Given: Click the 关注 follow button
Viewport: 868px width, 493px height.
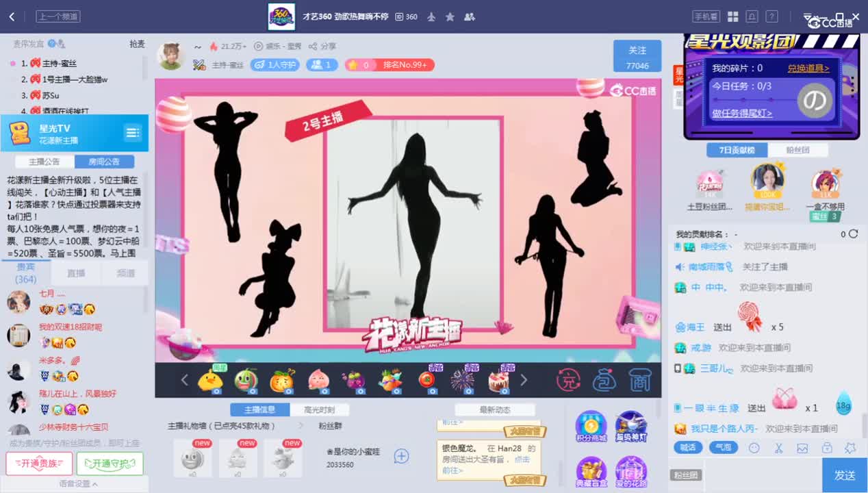Looking at the screenshot, I should [637, 56].
